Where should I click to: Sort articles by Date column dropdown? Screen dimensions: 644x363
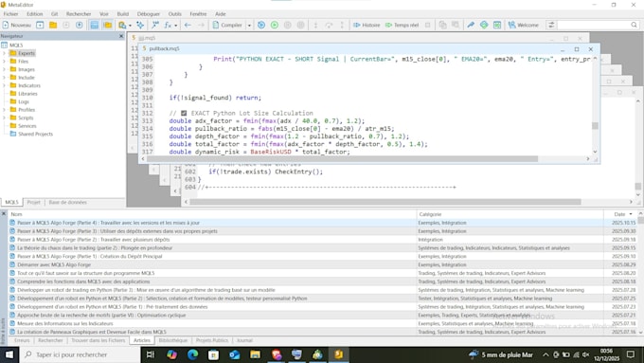(631, 214)
